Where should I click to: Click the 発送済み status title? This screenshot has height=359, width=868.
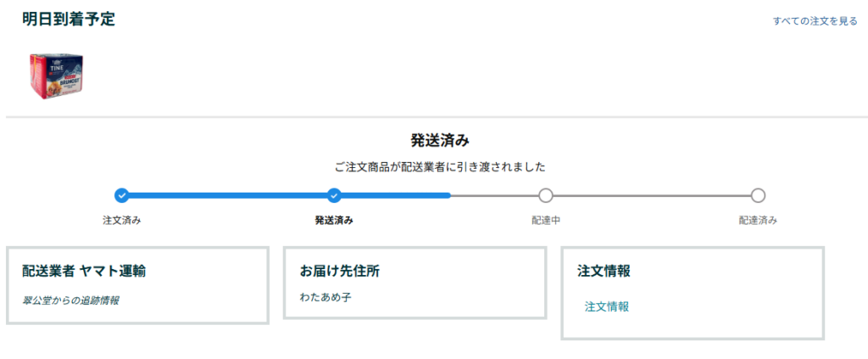coord(440,140)
